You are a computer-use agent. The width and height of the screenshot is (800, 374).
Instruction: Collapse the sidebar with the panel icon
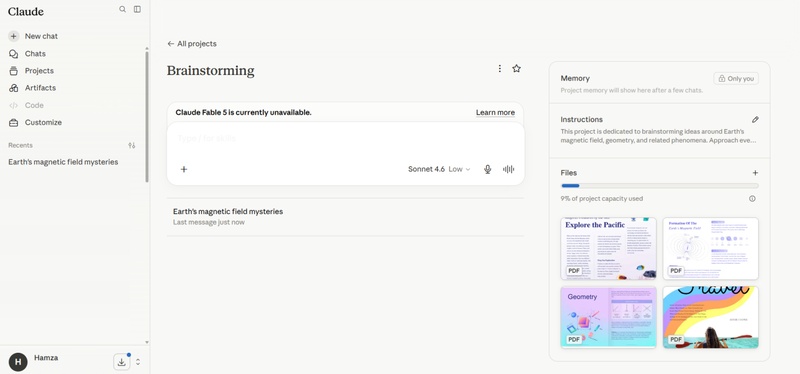137,9
